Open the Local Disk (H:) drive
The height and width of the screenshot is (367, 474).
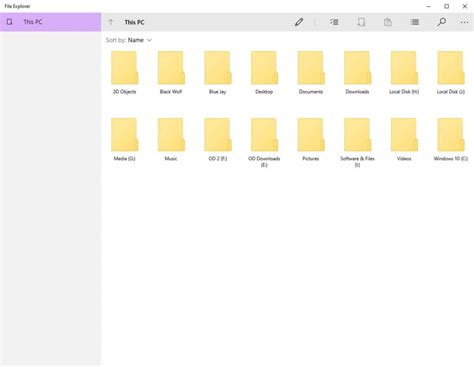pos(404,73)
